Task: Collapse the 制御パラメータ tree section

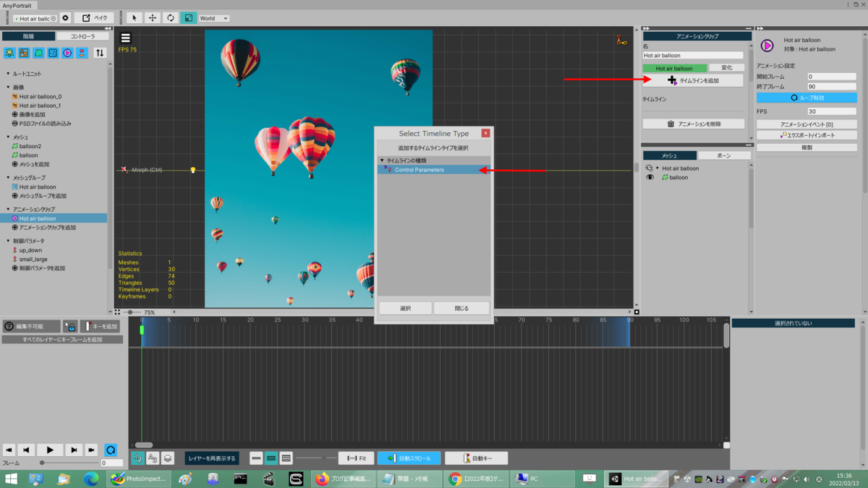Action: tap(9, 241)
